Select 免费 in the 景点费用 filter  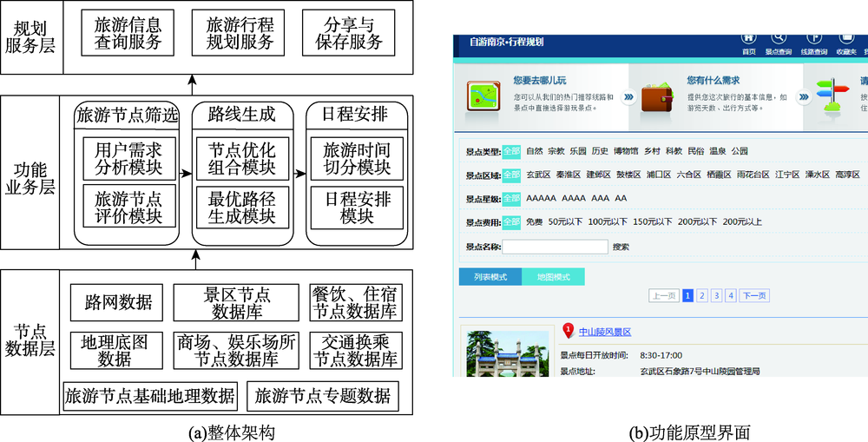point(534,221)
